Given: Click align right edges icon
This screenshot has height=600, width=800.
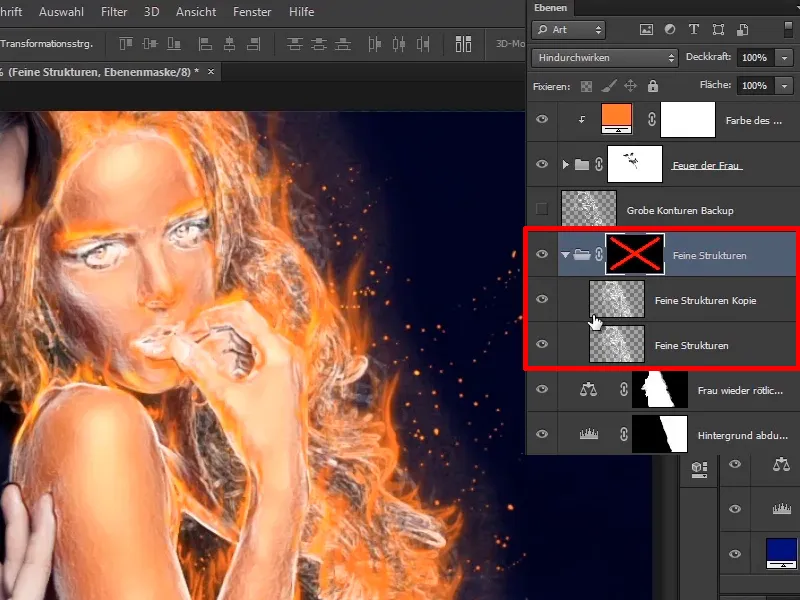Looking at the screenshot, I should (254, 44).
